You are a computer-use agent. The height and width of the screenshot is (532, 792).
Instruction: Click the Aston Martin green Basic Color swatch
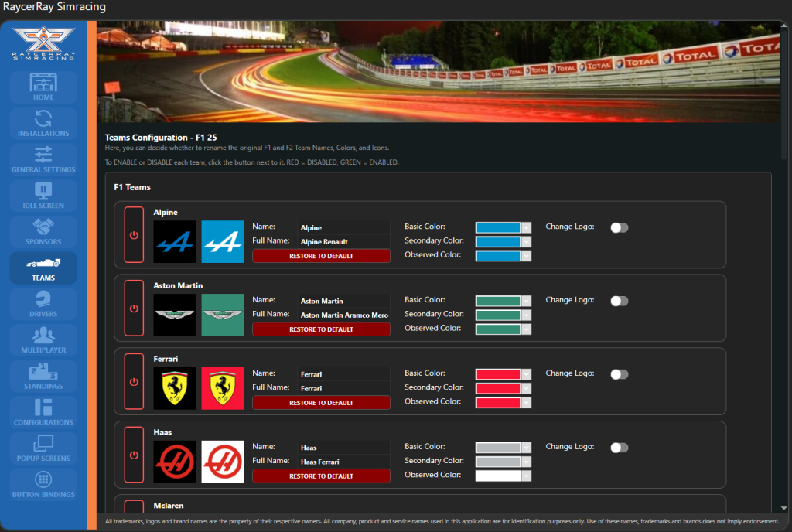point(498,301)
